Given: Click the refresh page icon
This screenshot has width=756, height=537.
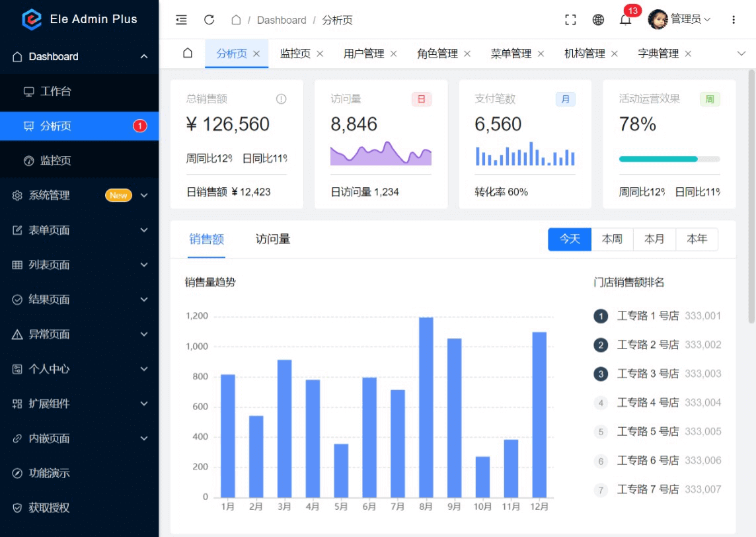Looking at the screenshot, I should point(209,20).
